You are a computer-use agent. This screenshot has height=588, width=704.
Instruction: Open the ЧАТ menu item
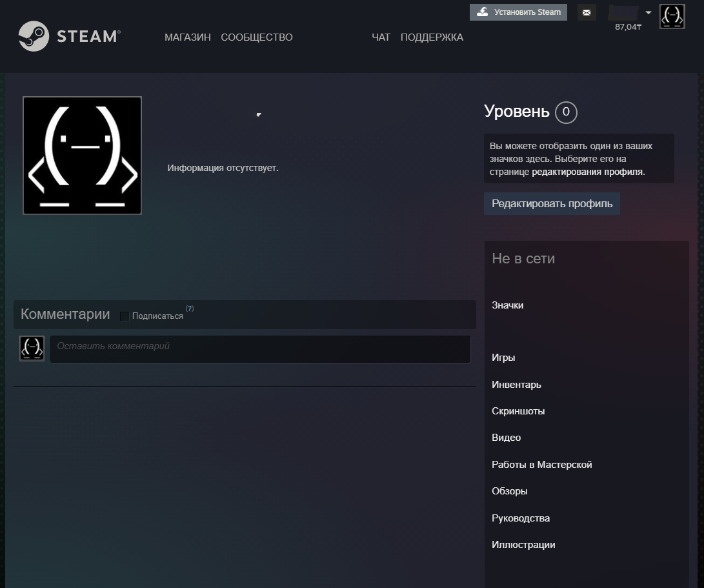(381, 37)
